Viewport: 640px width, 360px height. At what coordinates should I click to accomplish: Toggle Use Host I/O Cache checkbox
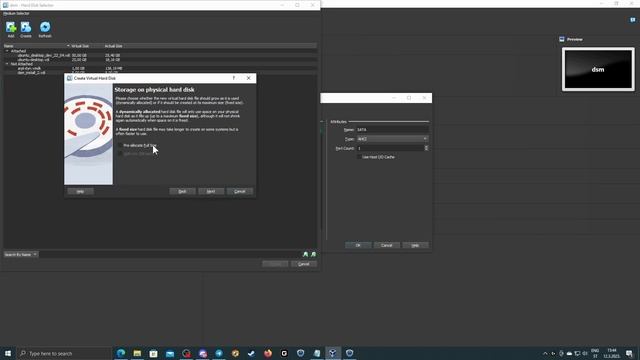coord(359,157)
